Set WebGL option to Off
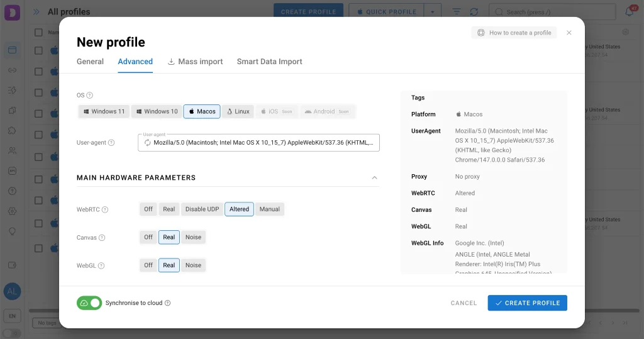The height and width of the screenshot is (339, 644). [x=148, y=265]
